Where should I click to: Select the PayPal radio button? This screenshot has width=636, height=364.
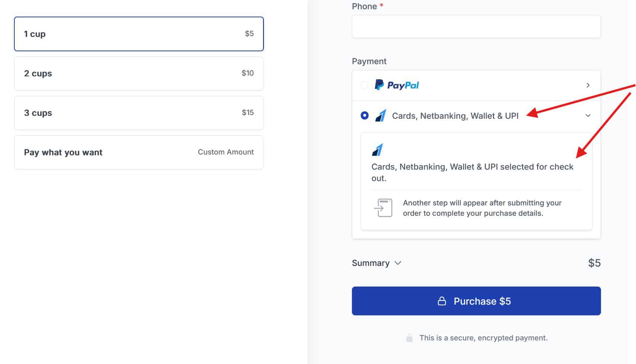coord(364,85)
